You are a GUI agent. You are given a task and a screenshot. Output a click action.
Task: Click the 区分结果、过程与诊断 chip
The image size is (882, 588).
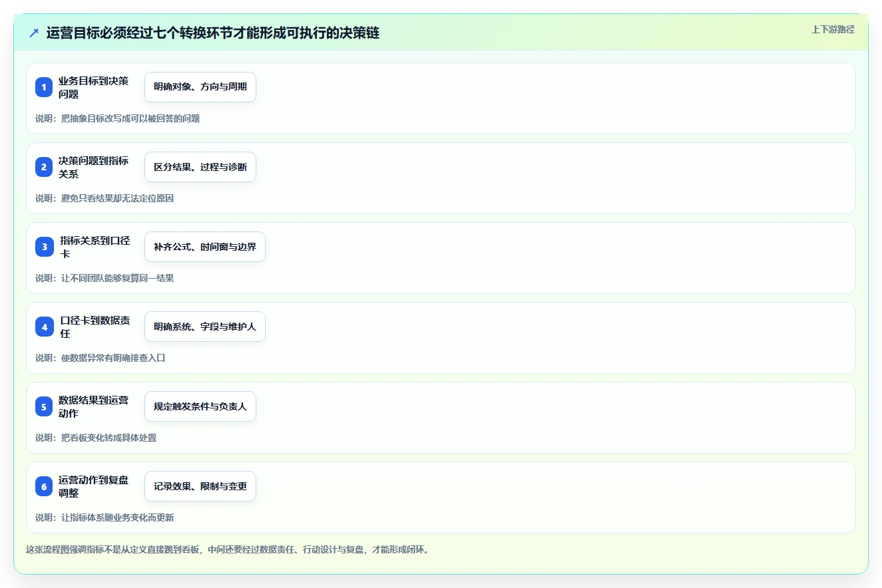point(200,167)
